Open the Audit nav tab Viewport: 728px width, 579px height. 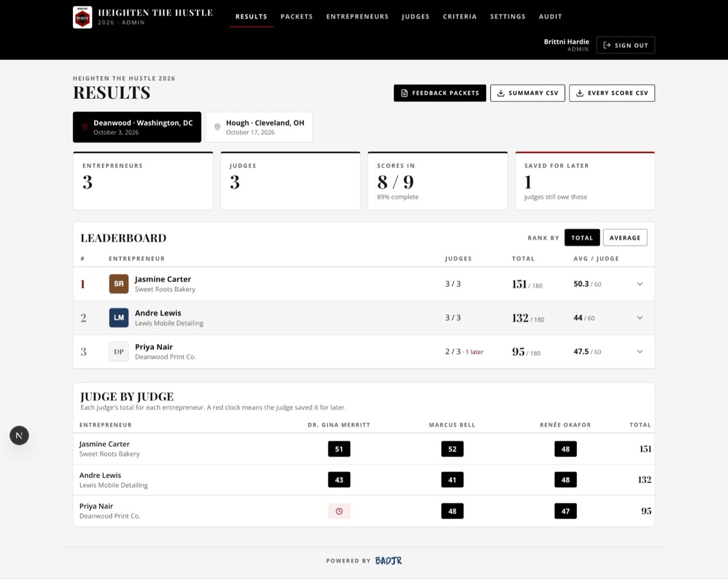pyautogui.click(x=550, y=16)
